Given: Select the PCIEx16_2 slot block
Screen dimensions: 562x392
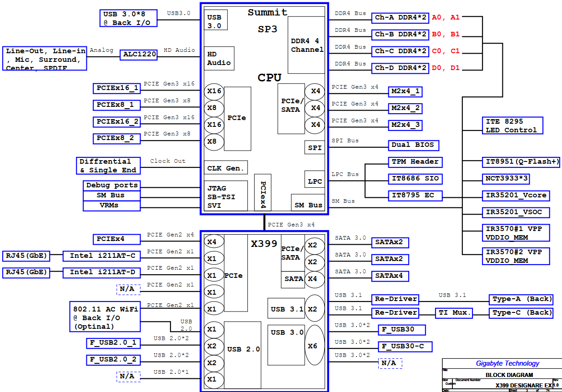Looking at the screenshot, I should [117, 122].
